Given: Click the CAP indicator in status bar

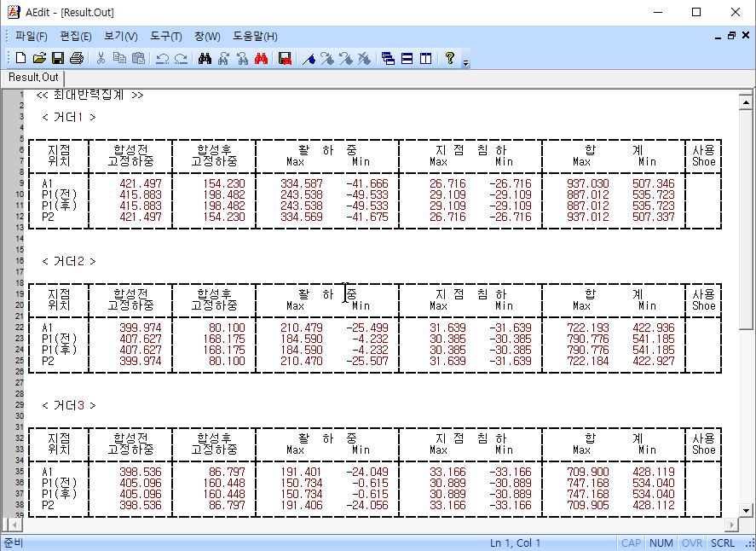Looking at the screenshot, I should [631, 543].
